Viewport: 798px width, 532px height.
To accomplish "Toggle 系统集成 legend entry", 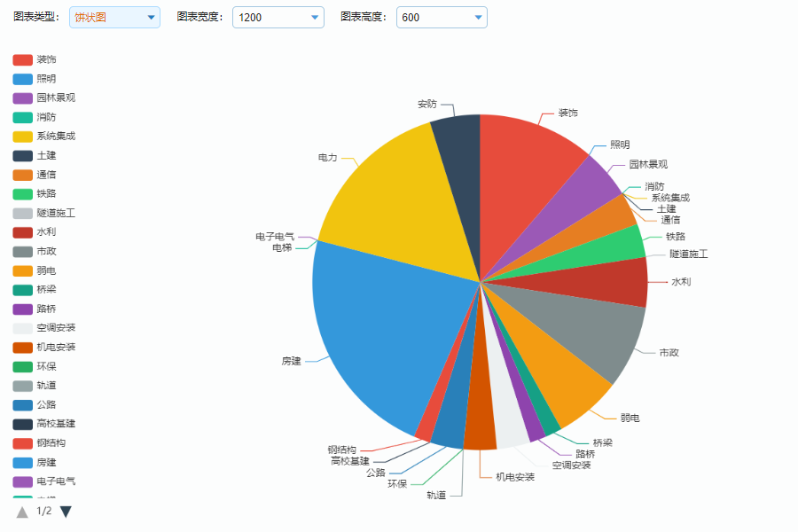I will coord(44,136).
